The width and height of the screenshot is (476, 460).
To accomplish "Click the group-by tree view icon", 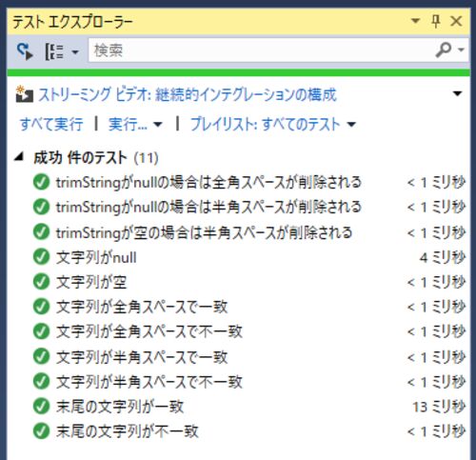I will point(54,51).
